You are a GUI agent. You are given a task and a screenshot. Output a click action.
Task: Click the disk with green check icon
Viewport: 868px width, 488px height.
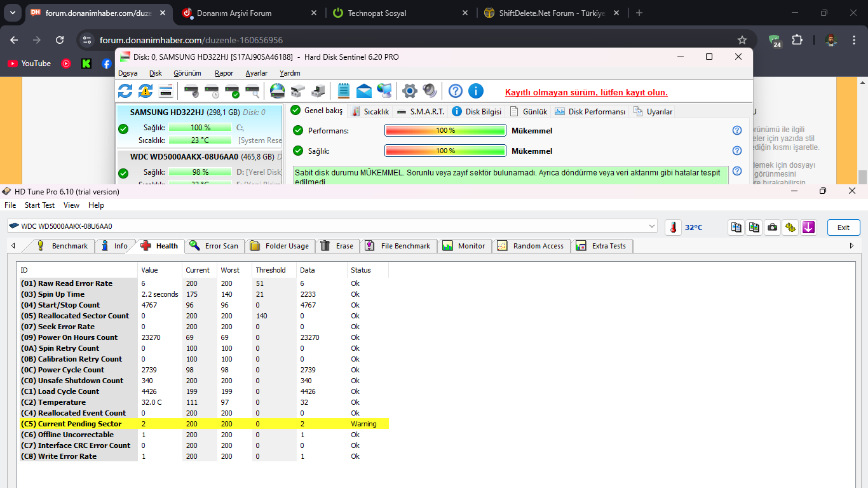(x=233, y=91)
